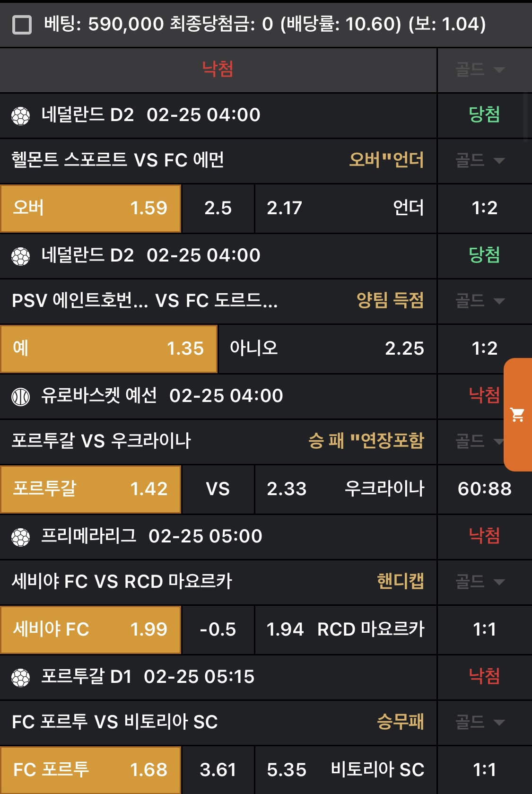Click basketball icon next to 유로바스켓 예선
532x794 pixels.
[21, 396]
